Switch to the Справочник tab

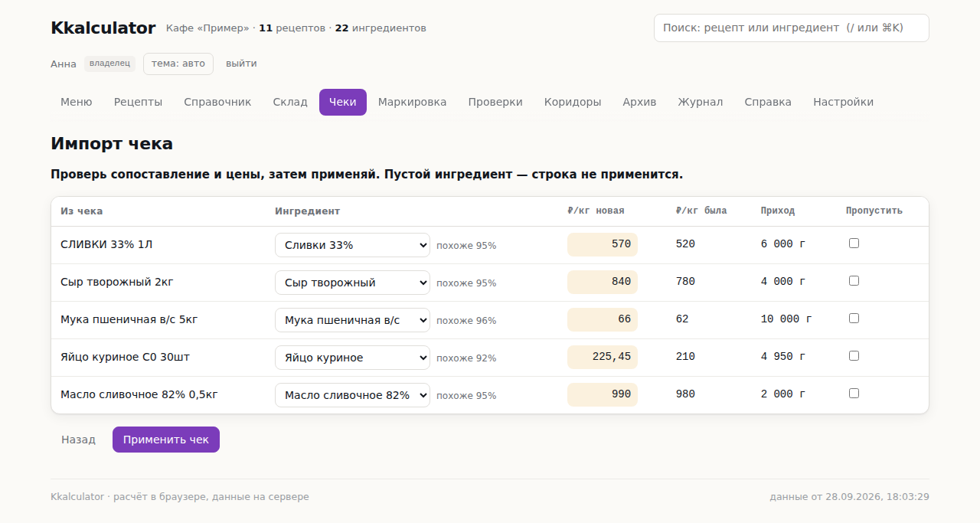coord(217,102)
